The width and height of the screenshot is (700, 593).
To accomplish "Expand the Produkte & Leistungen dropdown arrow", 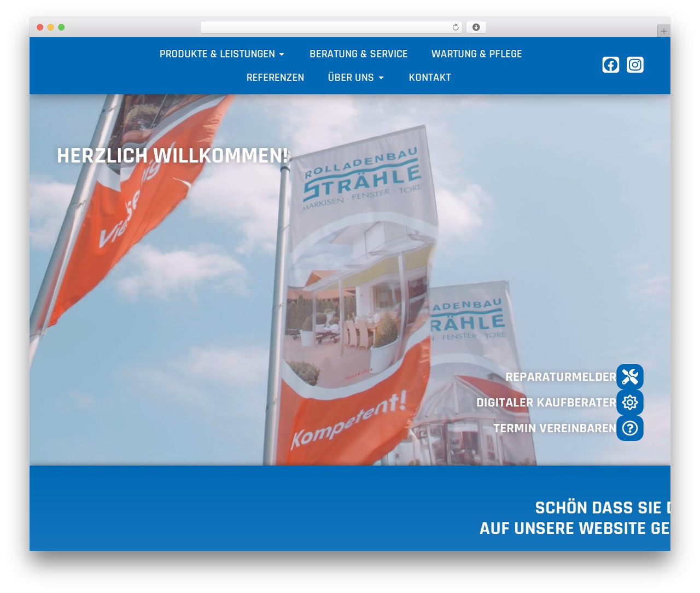I will click(x=282, y=54).
